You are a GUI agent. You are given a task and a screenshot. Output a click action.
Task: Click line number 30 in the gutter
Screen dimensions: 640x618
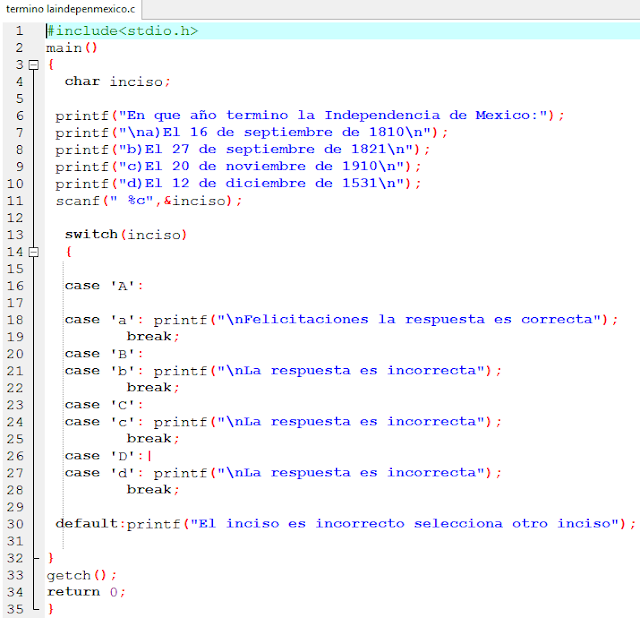[x=15, y=524]
